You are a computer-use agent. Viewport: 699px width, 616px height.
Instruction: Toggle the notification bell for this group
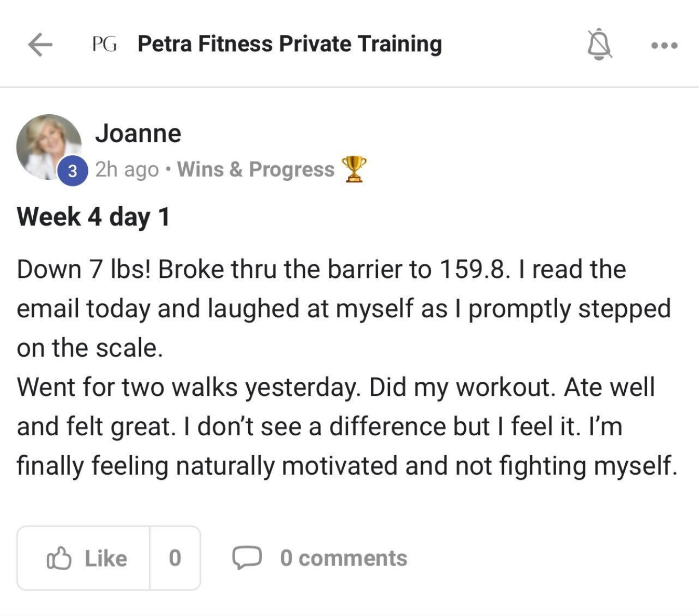(x=599, y=45)
